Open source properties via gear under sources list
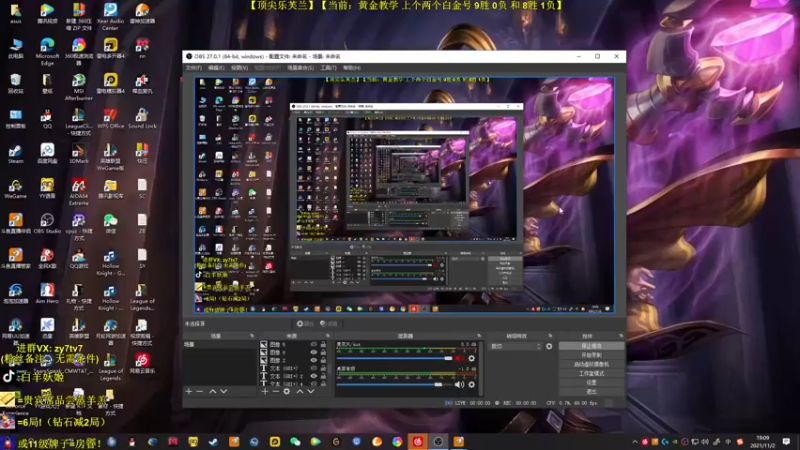This screenshot has height=450, width=800. point(287,391)
